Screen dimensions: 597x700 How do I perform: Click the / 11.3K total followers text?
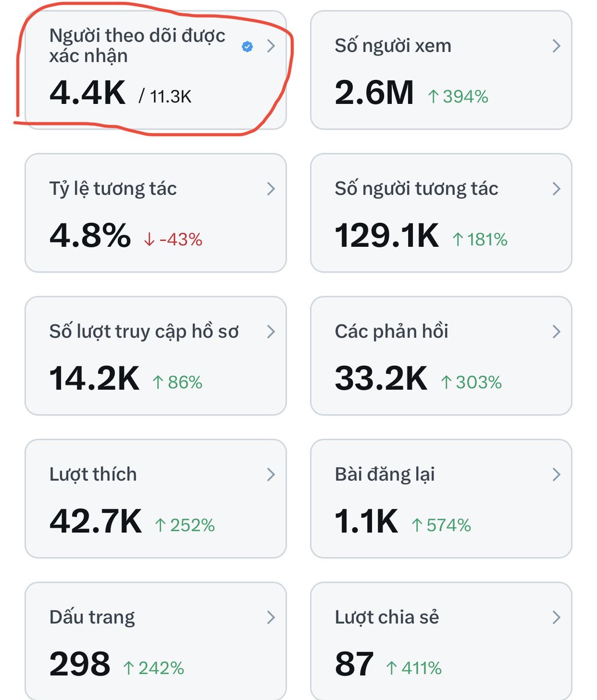[x=165, y=96]
